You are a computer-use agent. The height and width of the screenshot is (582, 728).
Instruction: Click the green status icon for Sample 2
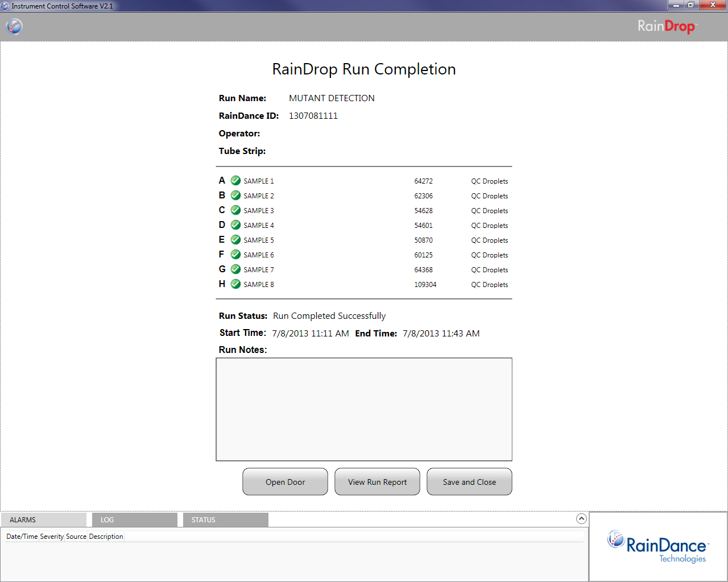(x=235, y=196)
